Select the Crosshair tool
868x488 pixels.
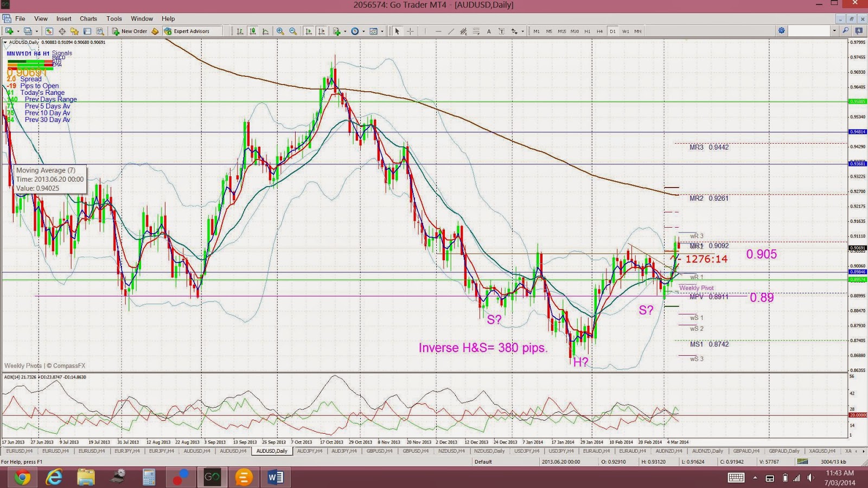click(x=410, y=31)
